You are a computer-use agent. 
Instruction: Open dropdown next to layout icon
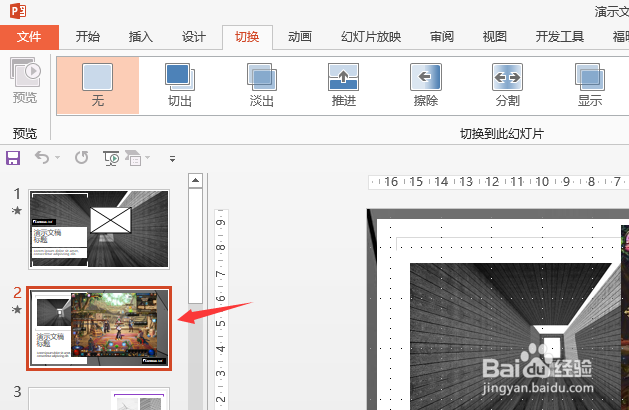pos(148,158)
